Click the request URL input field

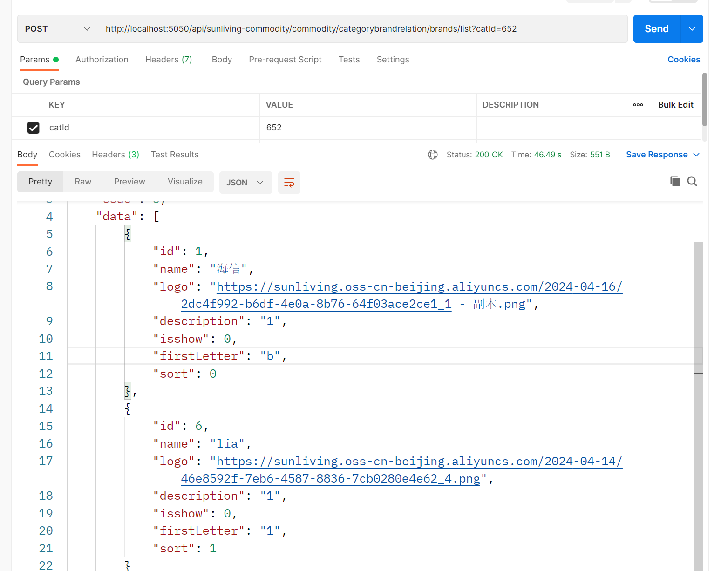pyautogui.click(x=362, y=29)
